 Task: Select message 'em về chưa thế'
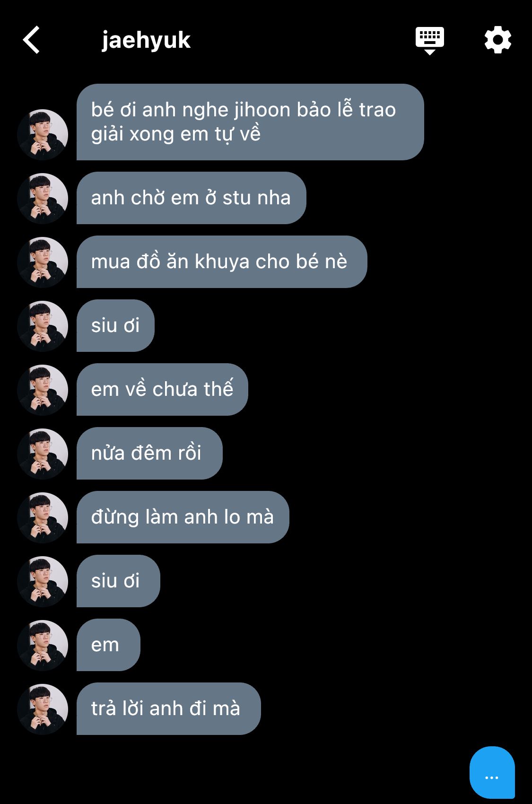coord(162,389)
